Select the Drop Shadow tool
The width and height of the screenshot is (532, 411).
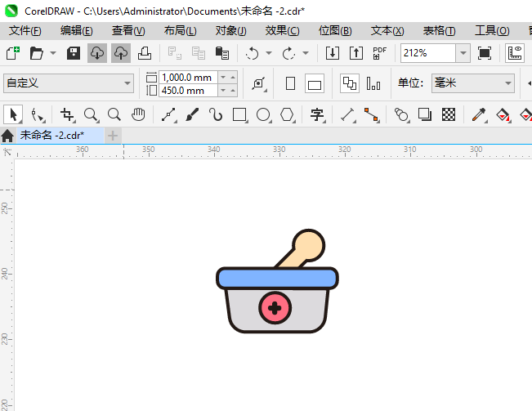[425, 114]
